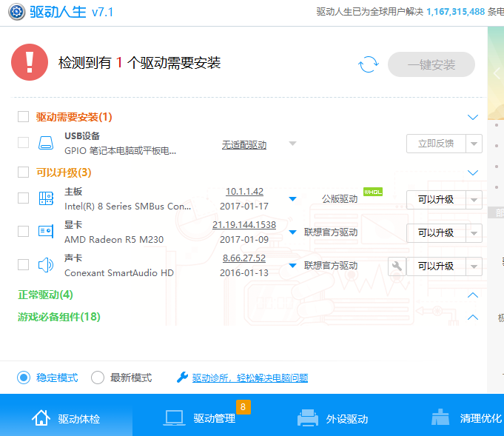Check the 驱动需要安装(1) group checkbox
The image size is (504, 436).
click(x=23, y=117)
